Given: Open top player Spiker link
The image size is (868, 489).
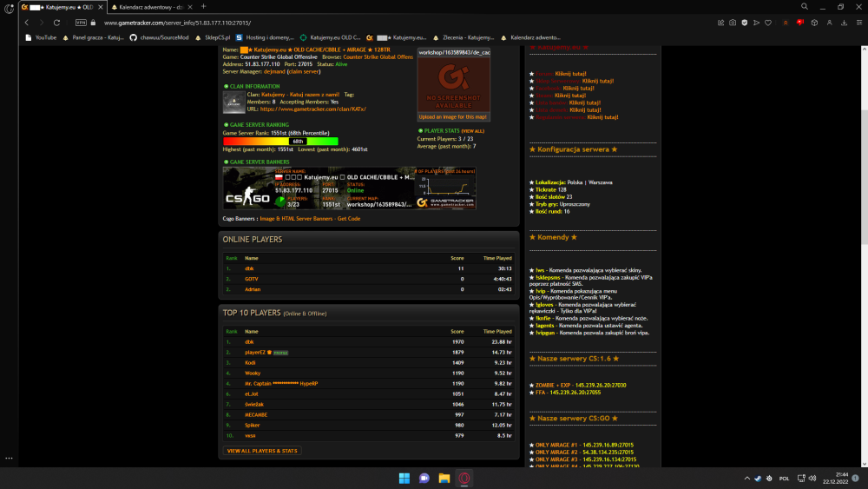Looking at the screenshot, I should 252,426.
